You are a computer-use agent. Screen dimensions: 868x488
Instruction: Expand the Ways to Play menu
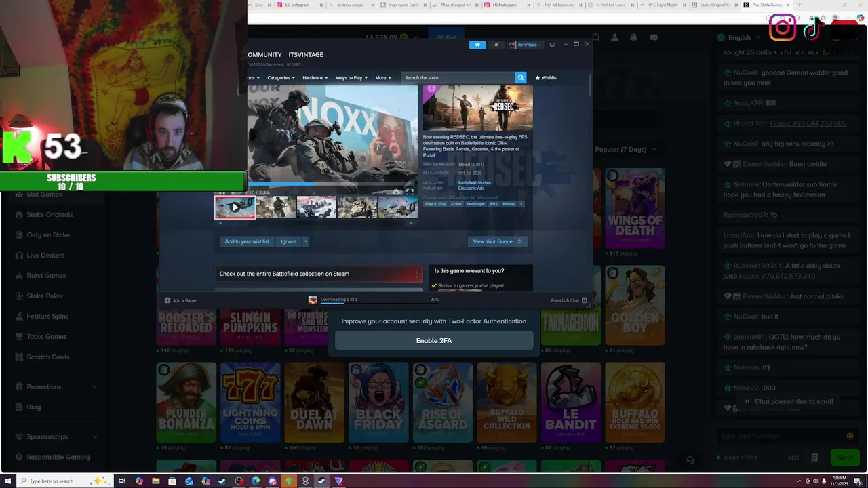pos(351,77)
